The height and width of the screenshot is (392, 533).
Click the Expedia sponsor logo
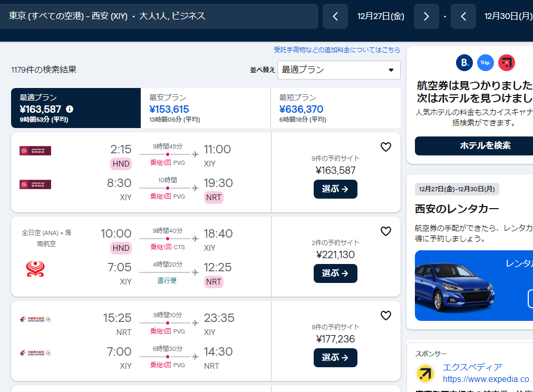click(425, 373)
